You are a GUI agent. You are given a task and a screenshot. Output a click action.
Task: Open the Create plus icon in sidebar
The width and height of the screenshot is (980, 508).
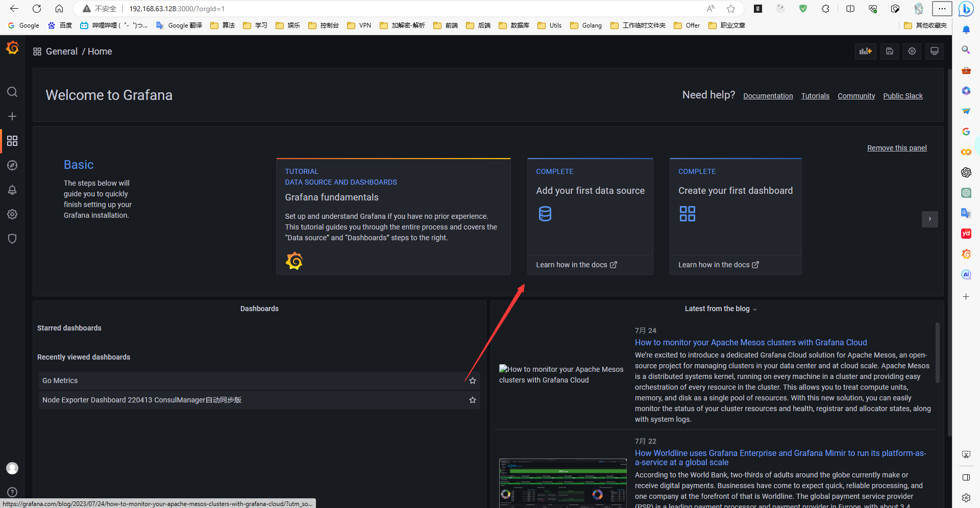tap(12, 116)
